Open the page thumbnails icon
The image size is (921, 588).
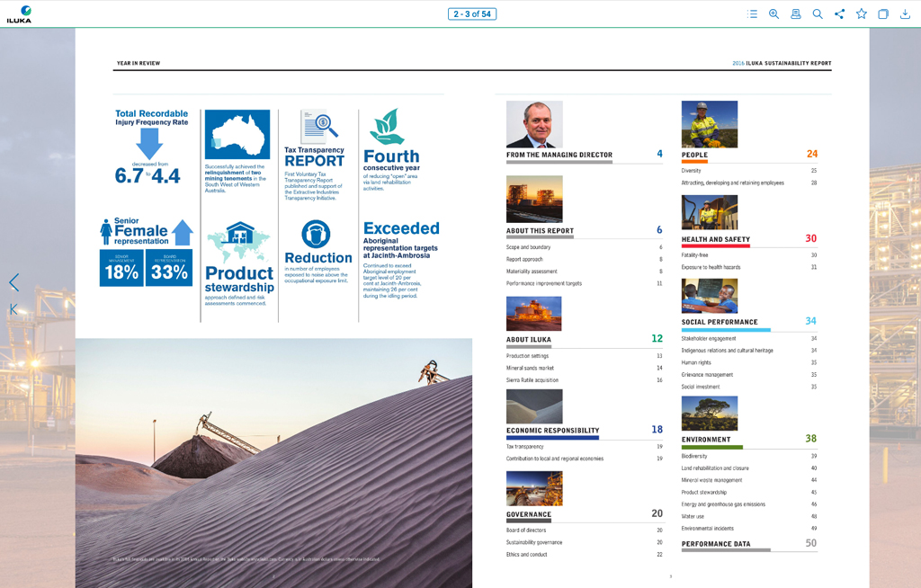click(x=883, y=13)
